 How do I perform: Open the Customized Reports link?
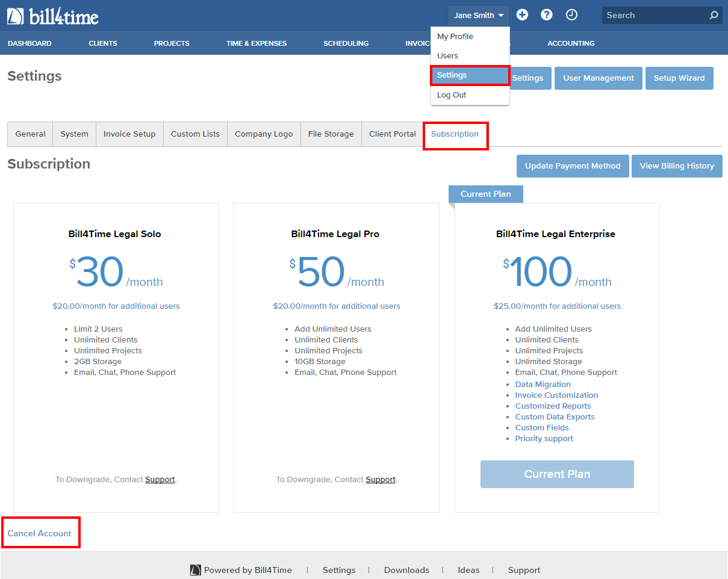[x=553, y=406]
